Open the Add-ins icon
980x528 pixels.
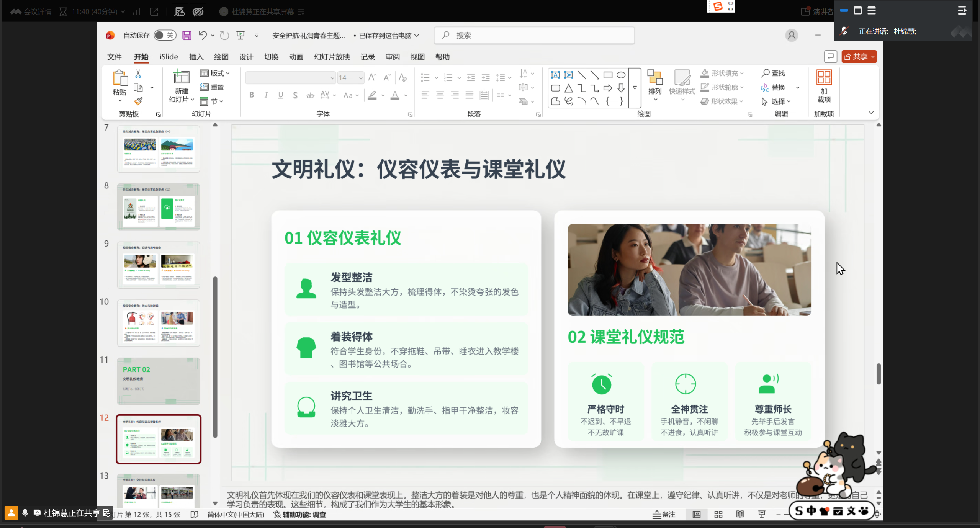click(x=824, y=87)
